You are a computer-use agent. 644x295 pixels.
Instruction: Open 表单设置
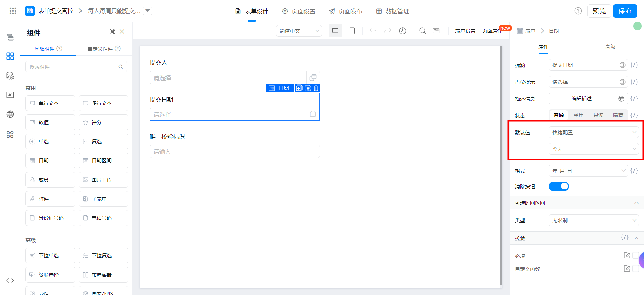465,31
